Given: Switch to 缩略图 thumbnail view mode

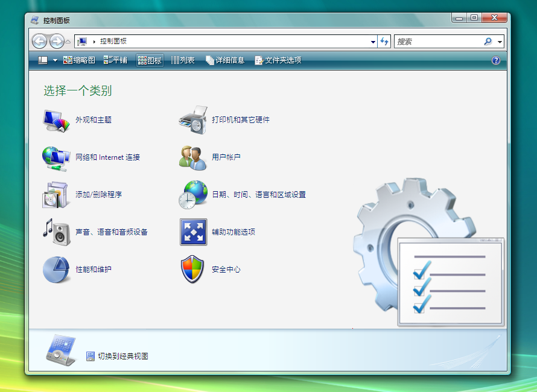Looking at the screenshot, I should (79, 60).
